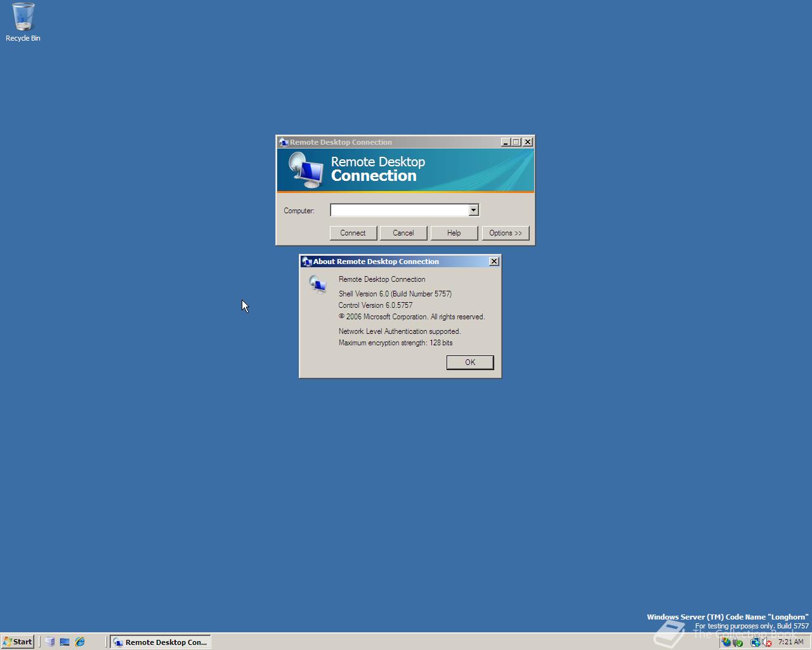Click the About dialog Remote Desktop icon
812x650 pixels.
[x=318, y=284]
